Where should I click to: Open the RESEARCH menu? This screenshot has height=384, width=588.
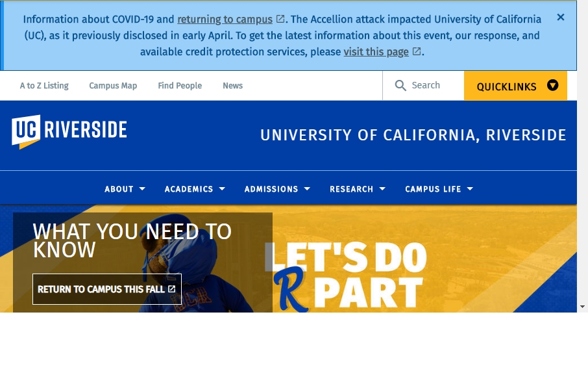[351, 189]
